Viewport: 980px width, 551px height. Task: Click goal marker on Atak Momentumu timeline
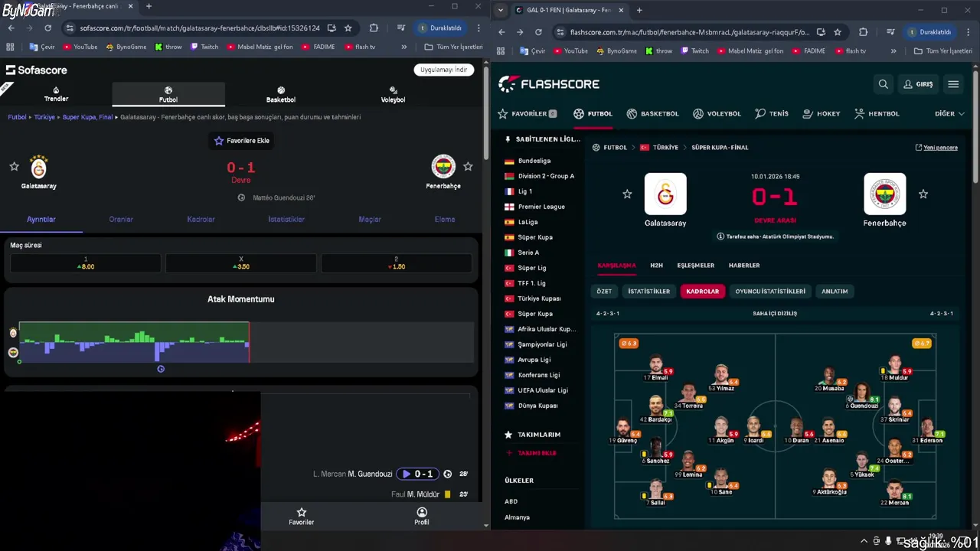click(161, 369)
